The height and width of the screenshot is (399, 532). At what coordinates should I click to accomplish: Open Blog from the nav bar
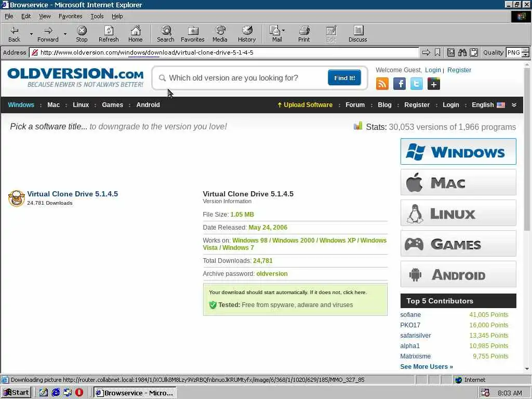[x=384, y=105]
